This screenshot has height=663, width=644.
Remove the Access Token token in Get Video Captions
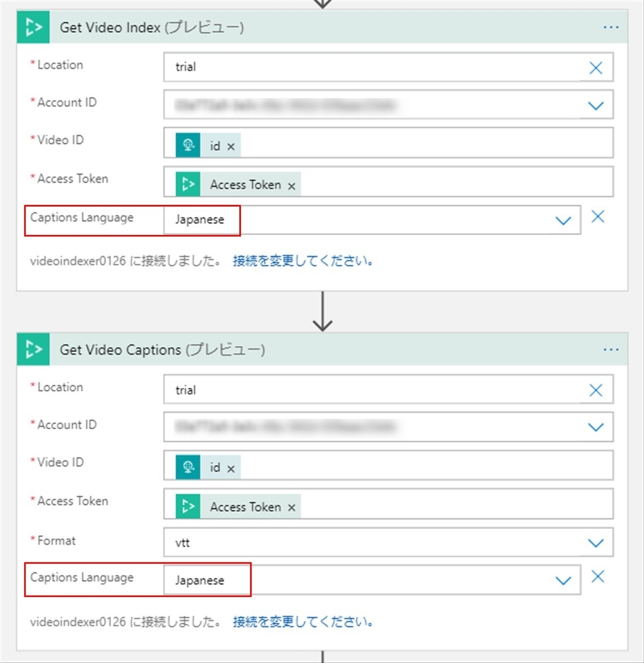[x=291, y=507]
